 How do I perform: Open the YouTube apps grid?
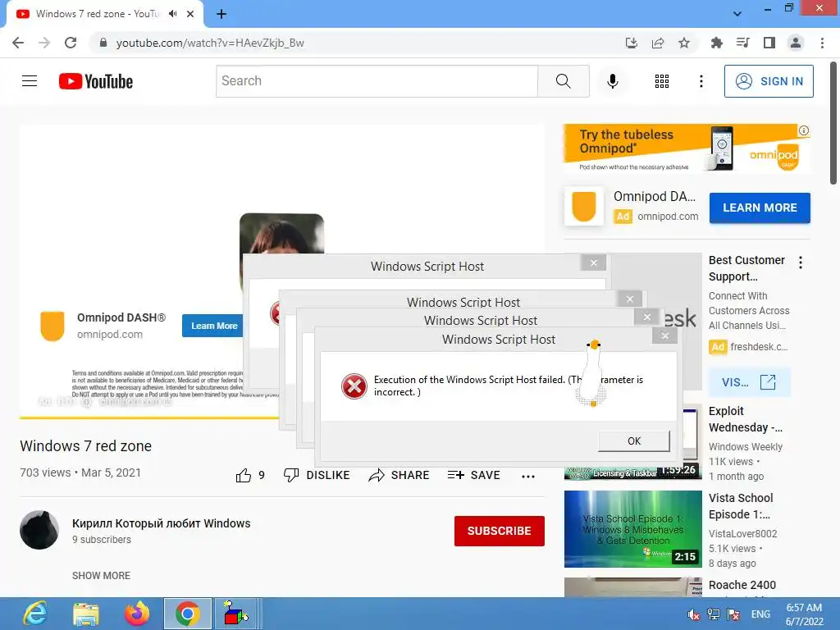pos(662,81)
